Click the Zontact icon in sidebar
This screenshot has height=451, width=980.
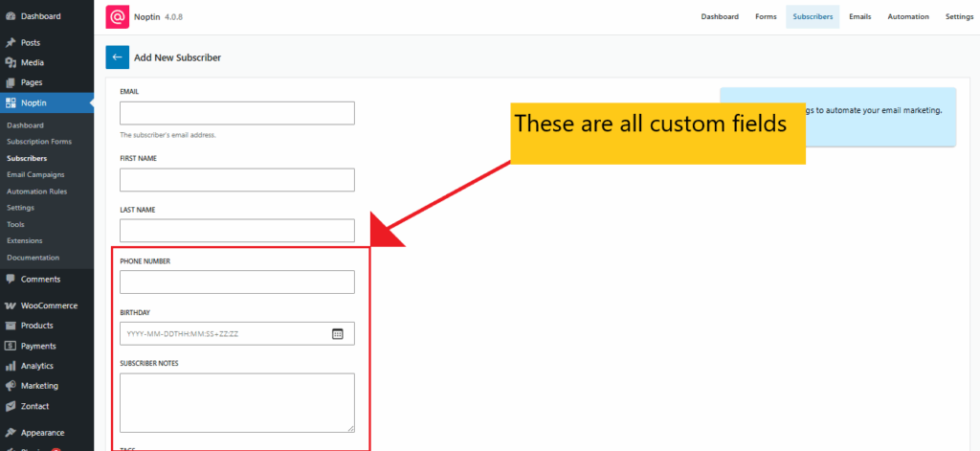coord(10,407)
